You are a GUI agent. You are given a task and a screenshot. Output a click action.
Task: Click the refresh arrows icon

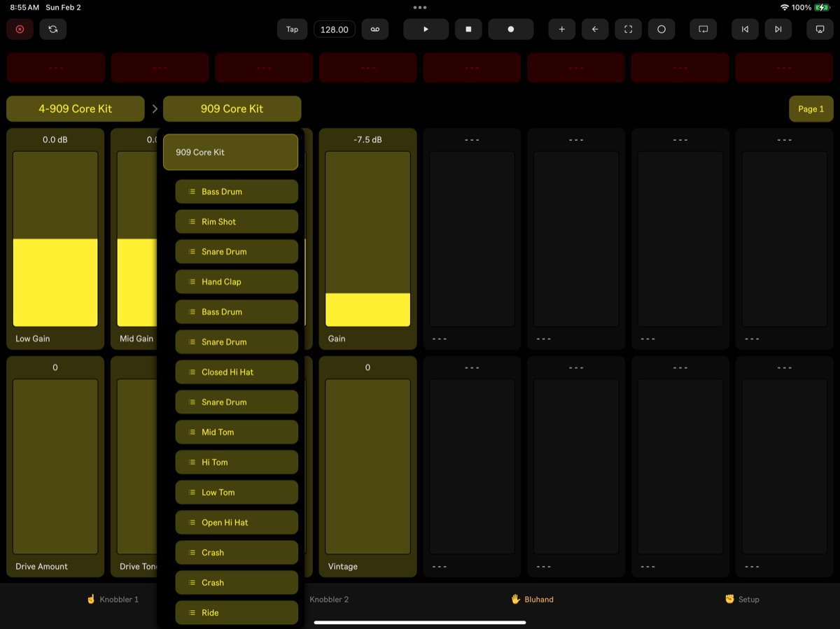pyautogui.click(x=53, y=29)
